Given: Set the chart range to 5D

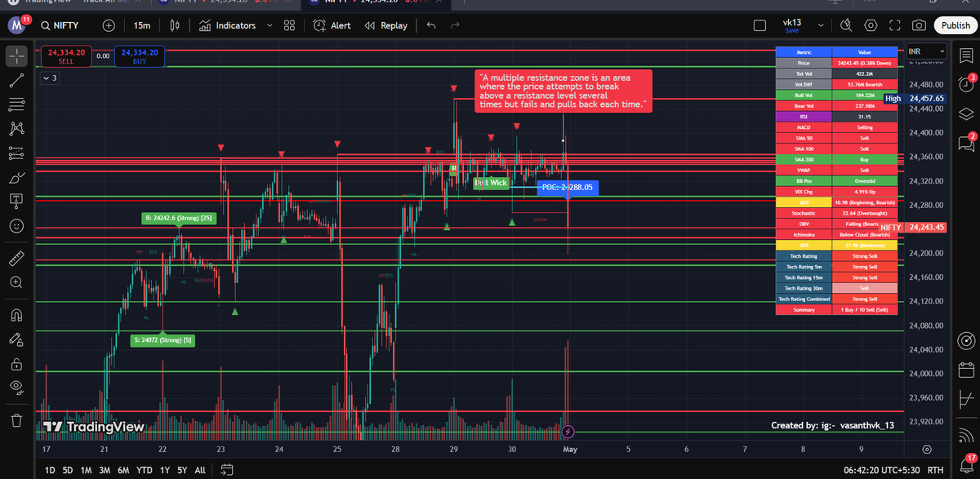Looking at the screenshot, I should pos(68,470).
